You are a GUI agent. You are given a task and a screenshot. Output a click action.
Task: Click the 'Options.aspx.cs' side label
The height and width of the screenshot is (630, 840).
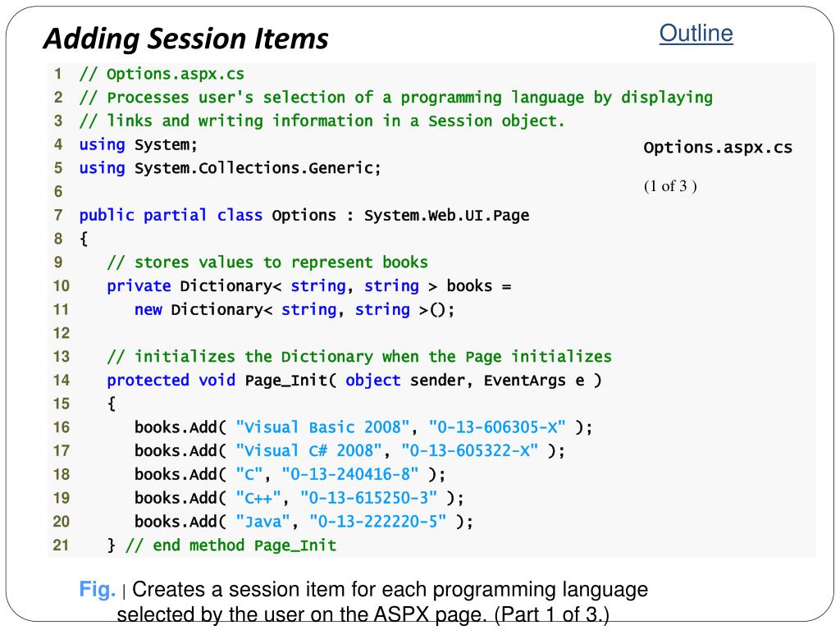718,148
